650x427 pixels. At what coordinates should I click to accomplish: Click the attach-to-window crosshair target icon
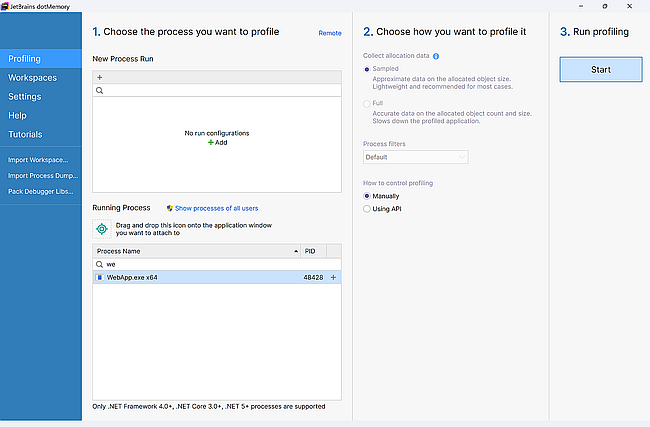(102, 229)
